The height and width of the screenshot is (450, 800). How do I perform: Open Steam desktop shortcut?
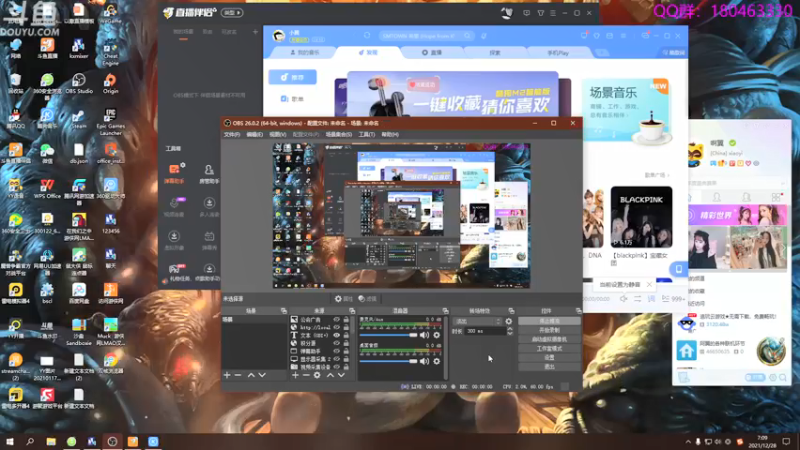coord(79,118)
